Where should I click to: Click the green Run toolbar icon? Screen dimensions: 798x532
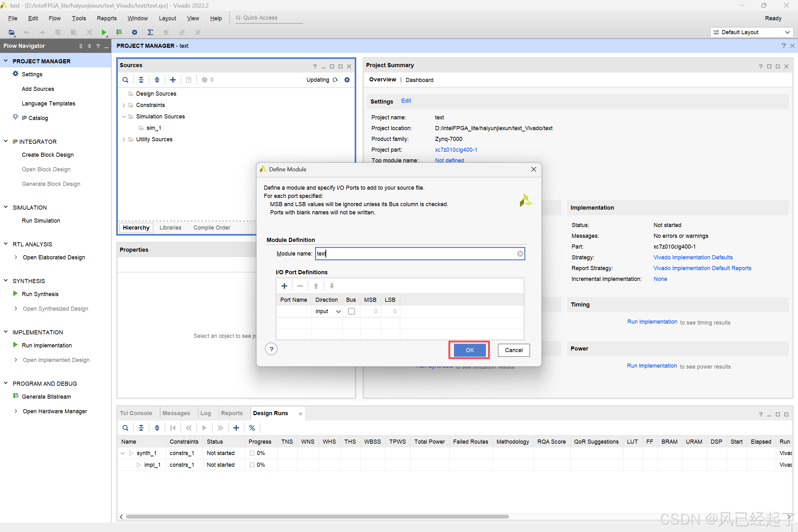coord(104,32)
